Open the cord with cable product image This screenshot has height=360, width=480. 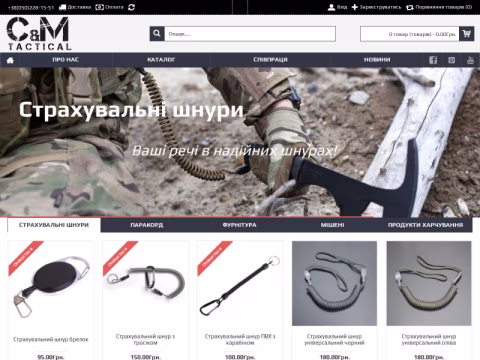[145, 283]
